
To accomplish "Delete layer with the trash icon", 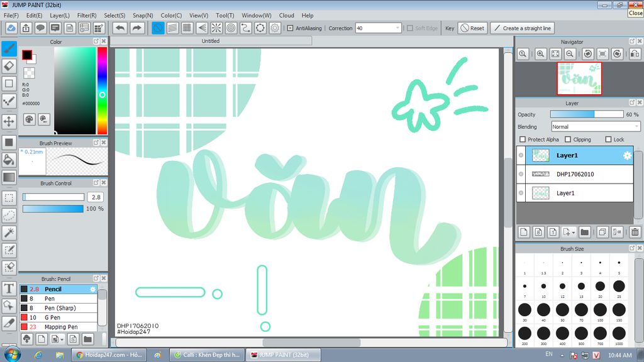I will click(635, 233).
